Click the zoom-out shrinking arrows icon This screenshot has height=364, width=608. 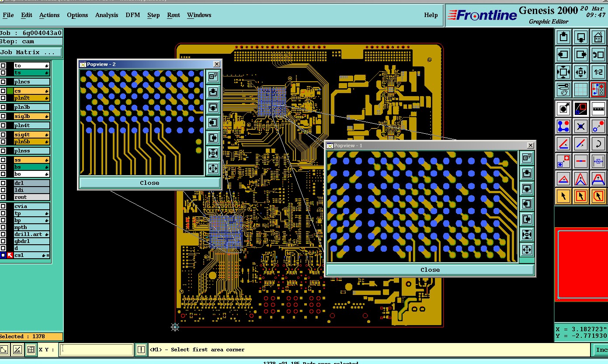click(x=580, y=72)
